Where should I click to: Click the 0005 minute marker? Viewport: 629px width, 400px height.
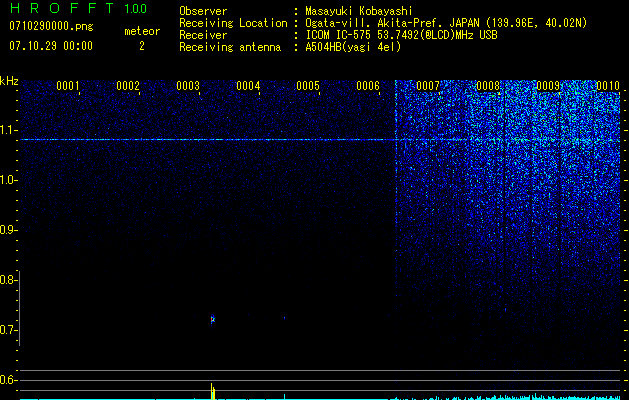point(308,86)
